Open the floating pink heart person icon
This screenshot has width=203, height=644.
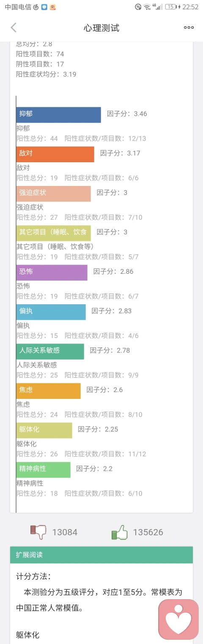178,619
